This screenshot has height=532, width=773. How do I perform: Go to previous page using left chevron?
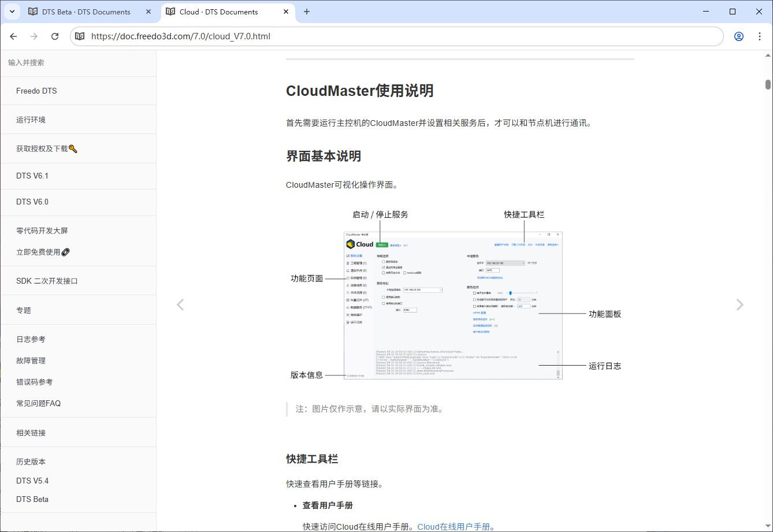tap(180, 305)
